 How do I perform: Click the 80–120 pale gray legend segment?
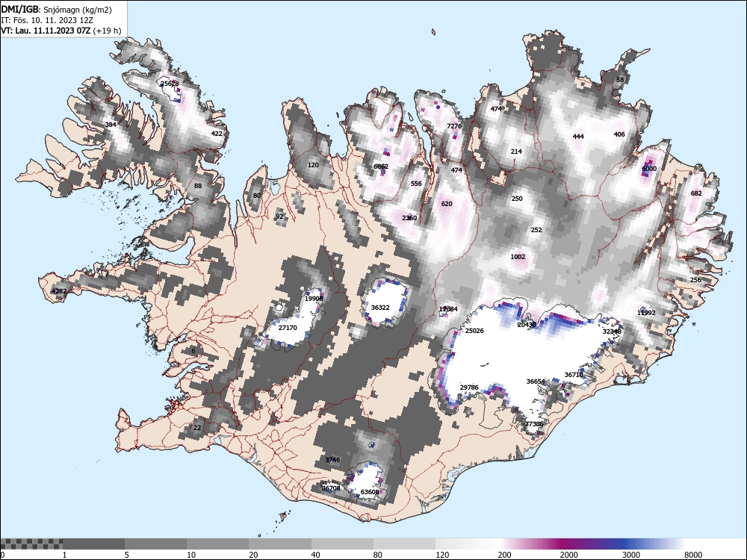(x=404, y=544)
